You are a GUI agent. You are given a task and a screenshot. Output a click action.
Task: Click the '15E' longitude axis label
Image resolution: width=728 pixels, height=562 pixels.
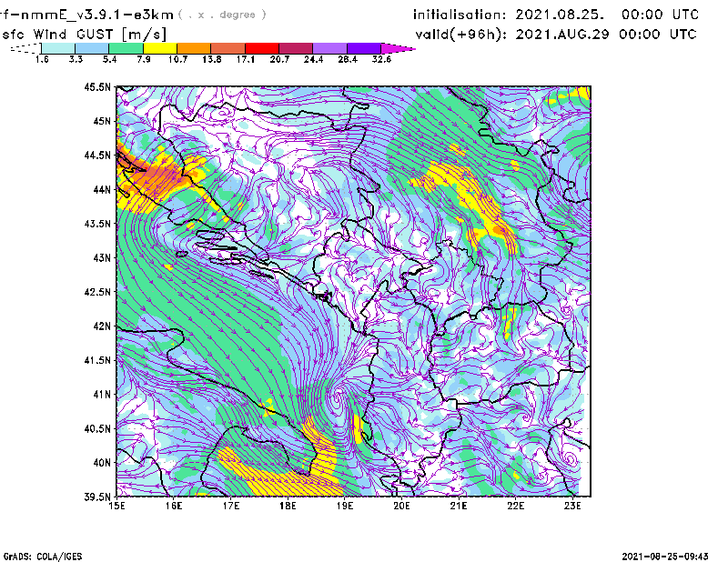116,506
